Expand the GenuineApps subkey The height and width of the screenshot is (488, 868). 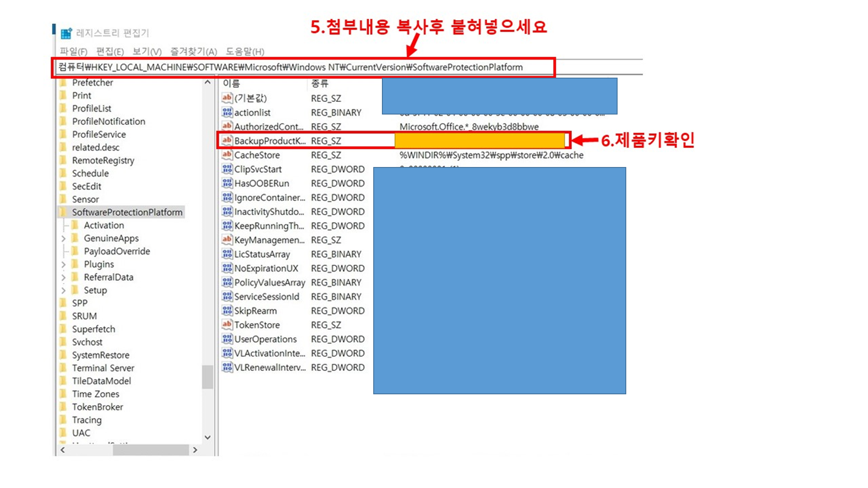[x=63, y=239]
